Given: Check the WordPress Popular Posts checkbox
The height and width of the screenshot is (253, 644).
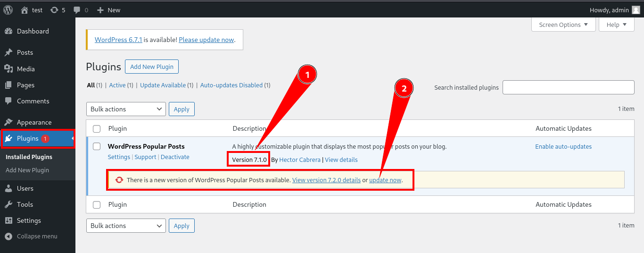Looking at the screenshot, I should click(97, 146).
